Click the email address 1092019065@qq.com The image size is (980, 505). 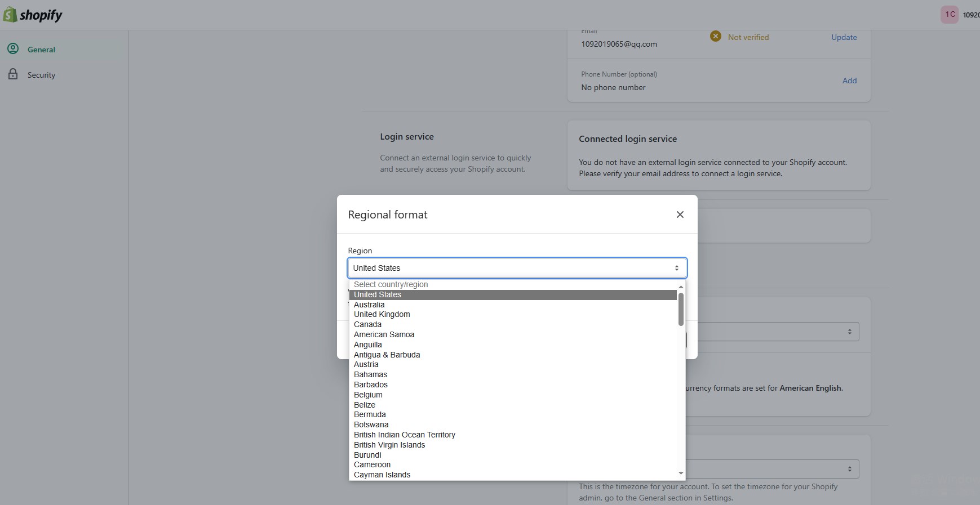(619, 44)
